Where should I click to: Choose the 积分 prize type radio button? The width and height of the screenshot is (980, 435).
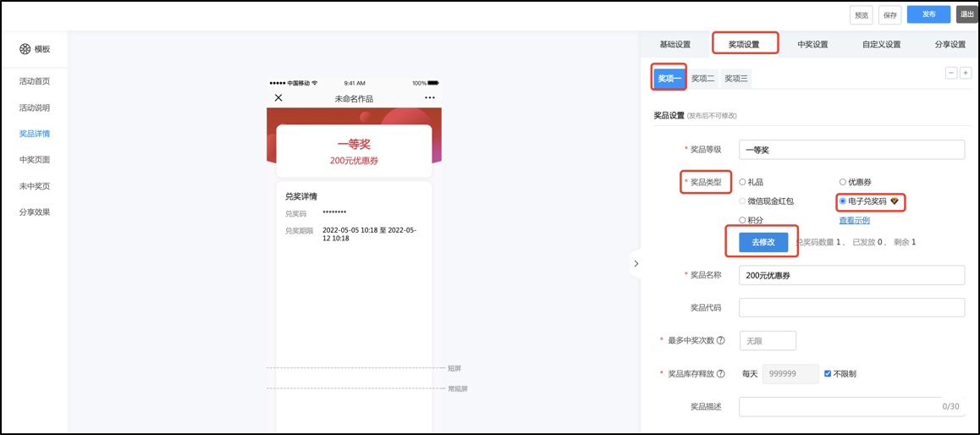[743, 220]
